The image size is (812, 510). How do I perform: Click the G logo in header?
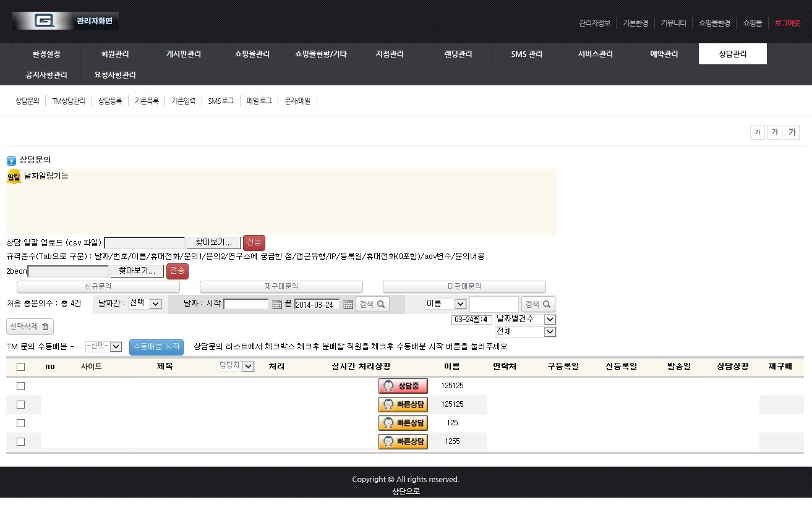(45, 21)
